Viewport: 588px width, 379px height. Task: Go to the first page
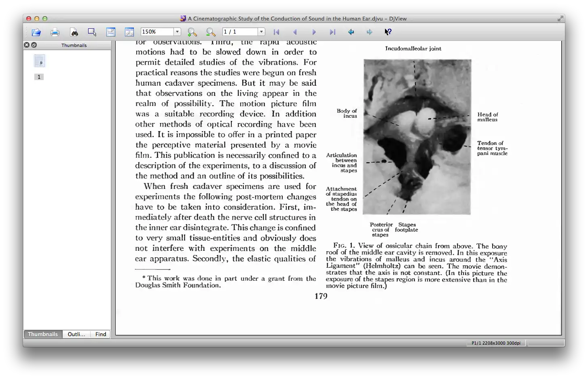click(x=277, y=32)
